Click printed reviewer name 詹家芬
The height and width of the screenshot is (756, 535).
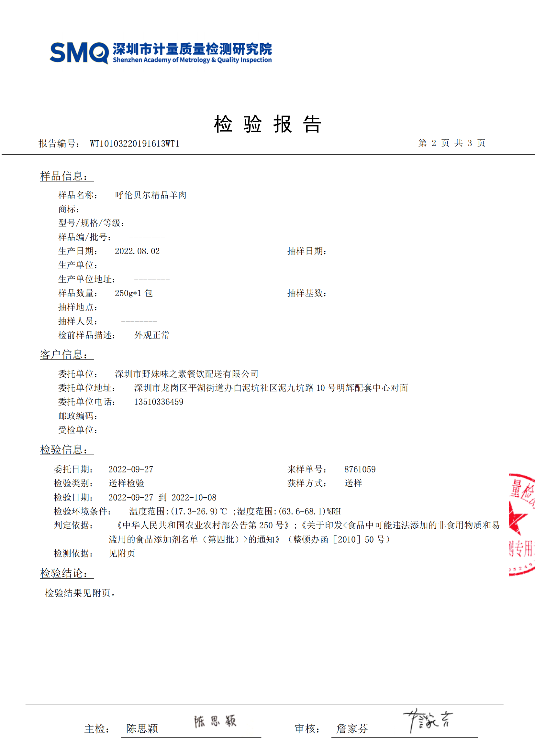coord(352,729)
